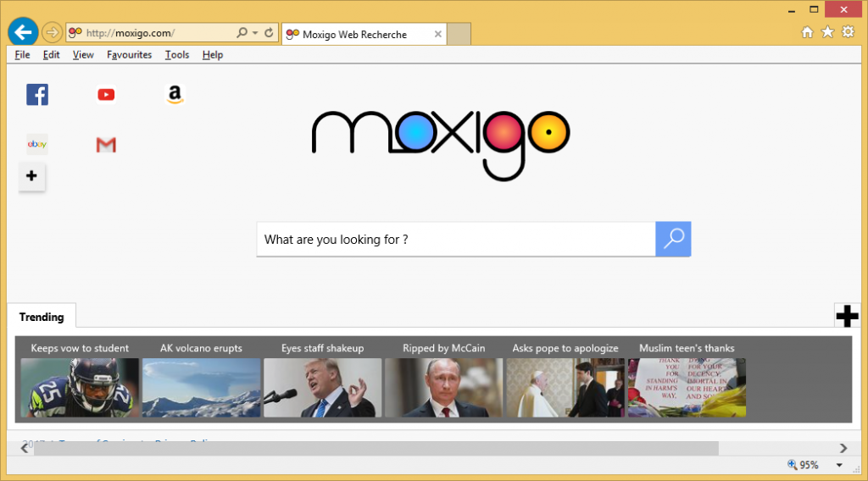Select the Trending tab
Image resolution: width=868 pixels, height=481 pixels.
[42, 317]
